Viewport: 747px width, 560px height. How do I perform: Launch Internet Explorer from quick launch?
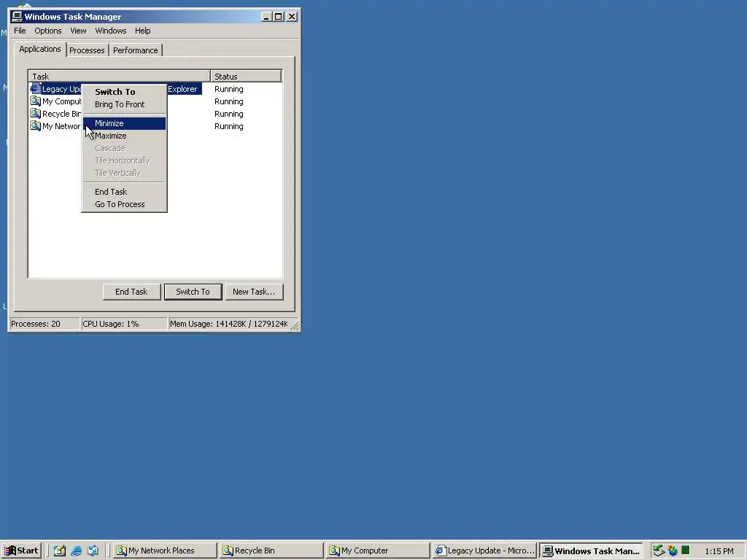[x=76, y=551]
